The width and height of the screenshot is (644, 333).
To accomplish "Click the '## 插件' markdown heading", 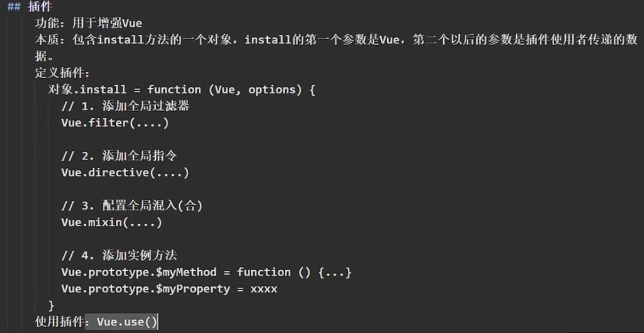I will point(30,7).
